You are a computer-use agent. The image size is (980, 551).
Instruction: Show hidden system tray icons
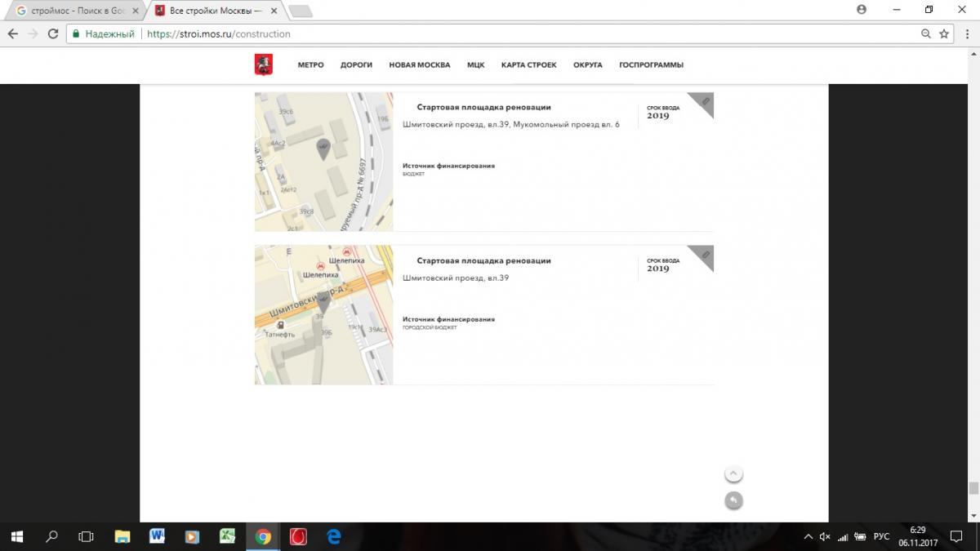[x=808, y=537]
